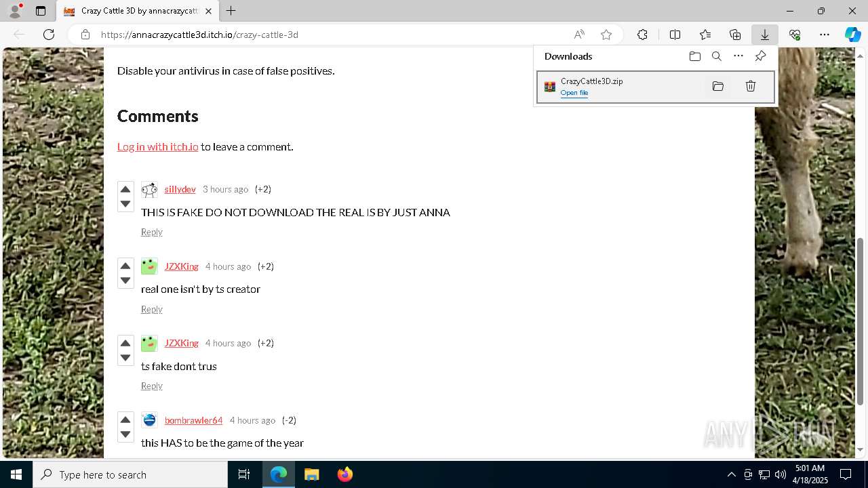Open the notification center
This screenshot has width=868, height=488.
click(846, 474)
